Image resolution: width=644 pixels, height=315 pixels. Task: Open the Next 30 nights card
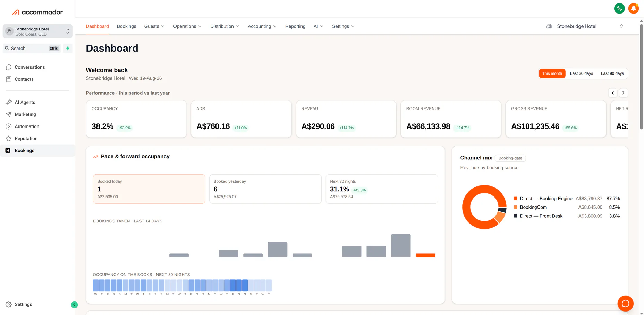[x=382, y=189]
